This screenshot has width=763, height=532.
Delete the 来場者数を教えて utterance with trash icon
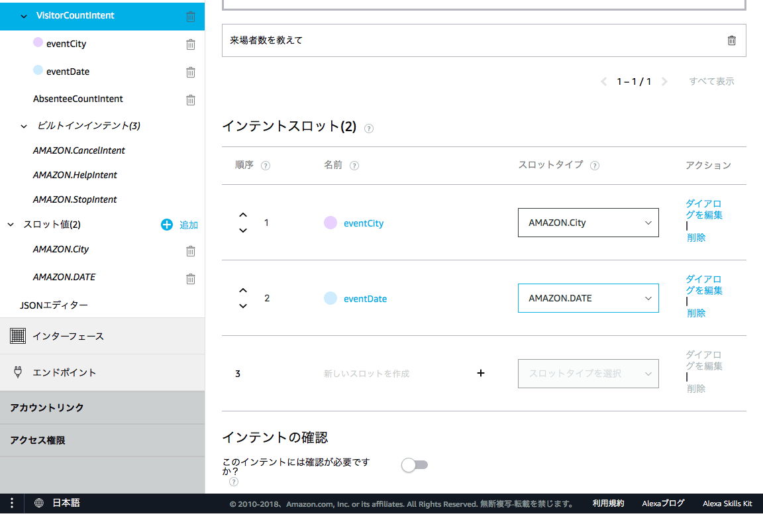tap(731, 40)
